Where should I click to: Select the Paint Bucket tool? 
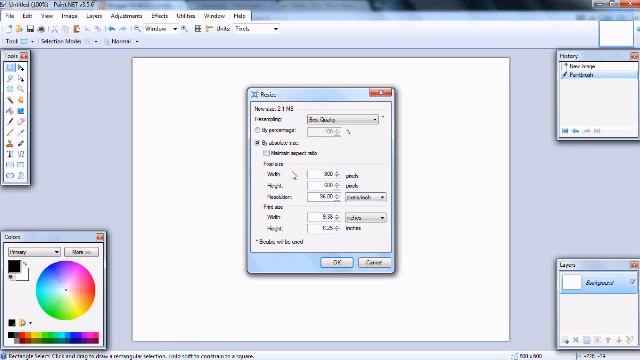10,111
